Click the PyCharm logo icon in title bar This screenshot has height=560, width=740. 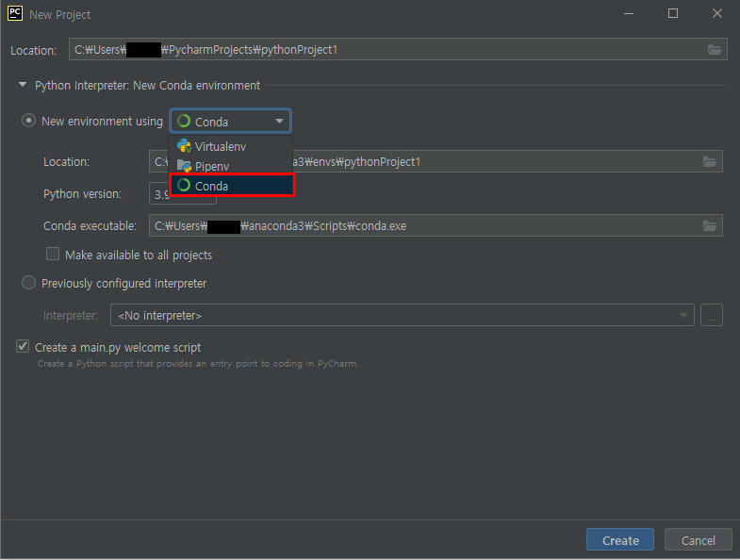point(15,13)
